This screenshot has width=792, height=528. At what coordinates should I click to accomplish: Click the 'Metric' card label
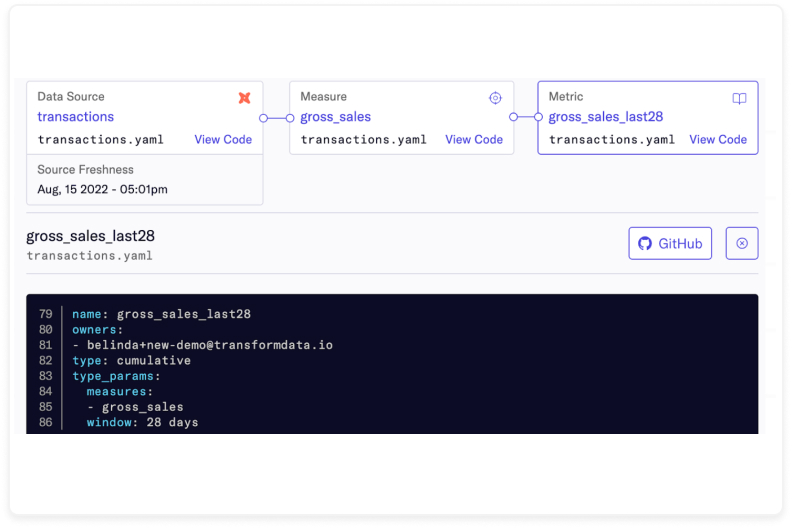point(566,97)
